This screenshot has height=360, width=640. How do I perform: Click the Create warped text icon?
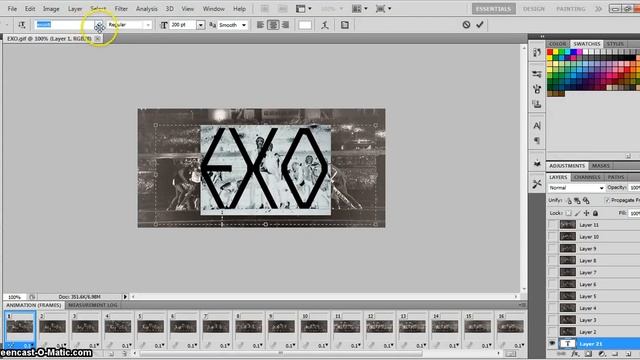coord(325,25)
